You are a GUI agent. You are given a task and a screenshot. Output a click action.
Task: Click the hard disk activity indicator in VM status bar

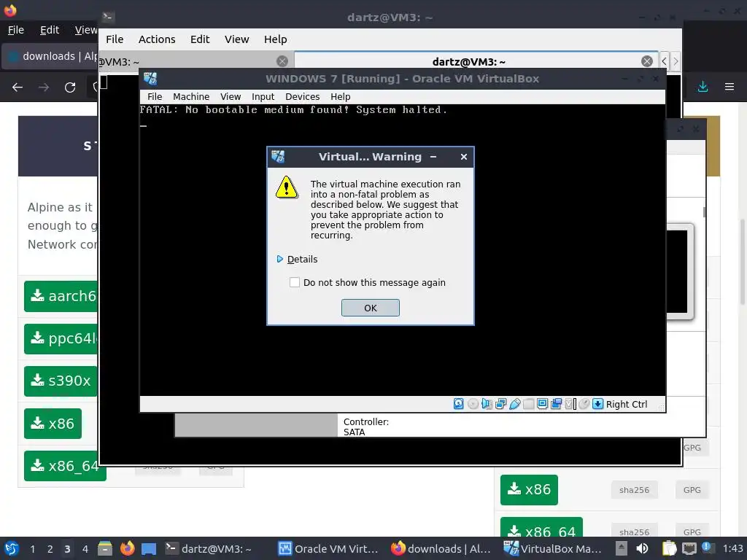click(458, 404)
